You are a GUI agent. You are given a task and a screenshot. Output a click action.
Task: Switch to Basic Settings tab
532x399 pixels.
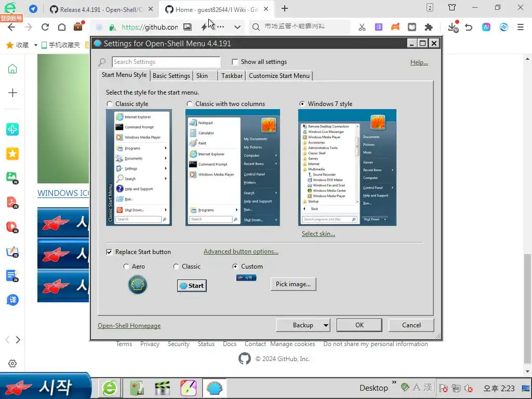pyautogui.click(x=171, y=76)
